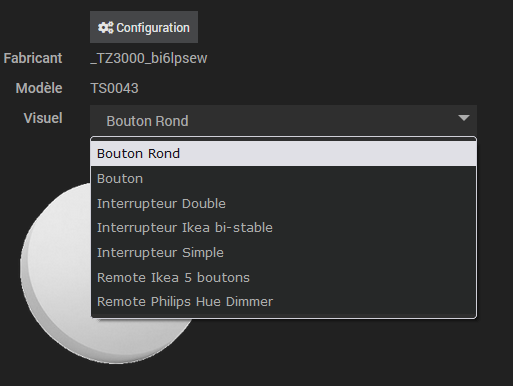Screen dimensions: 513x386
Task: Click the word Configuration on the button
Action: click(x=153, y=28)
